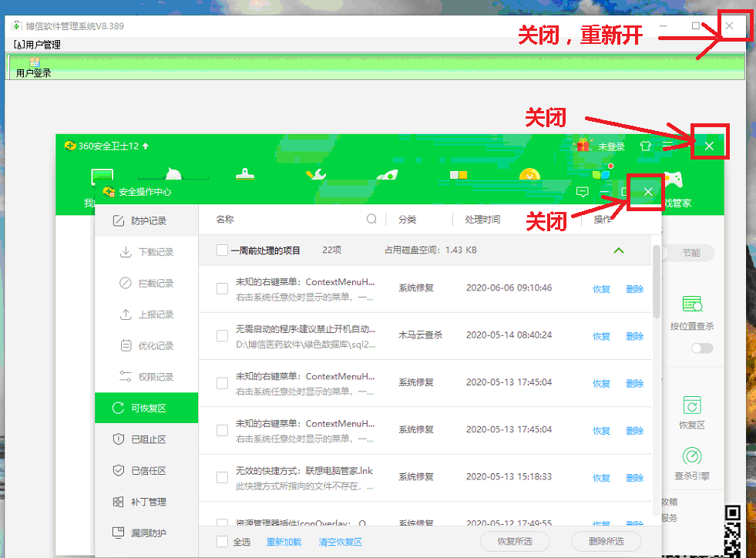Collapse the 一周前处理的项目 group chevron
Viewport: 756px width, 558px height.
coord(619,250)
